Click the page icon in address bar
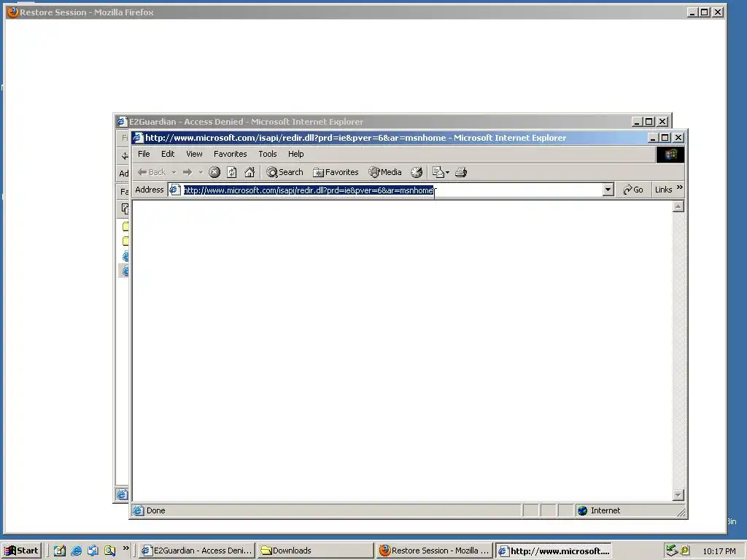Image resolution: width=747 pixels, height=560 pixels. (175, 190)
